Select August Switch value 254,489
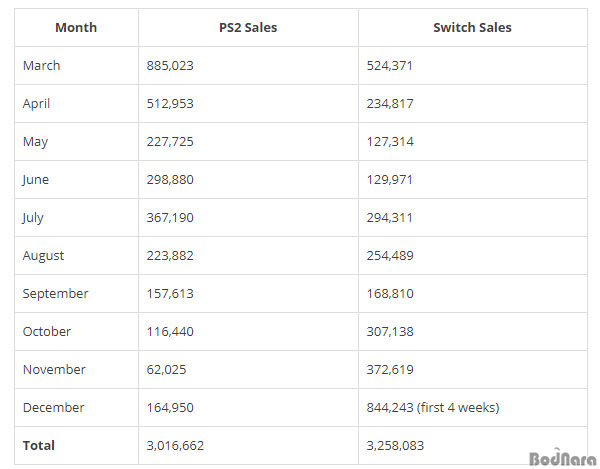 [x=390, y=256]
